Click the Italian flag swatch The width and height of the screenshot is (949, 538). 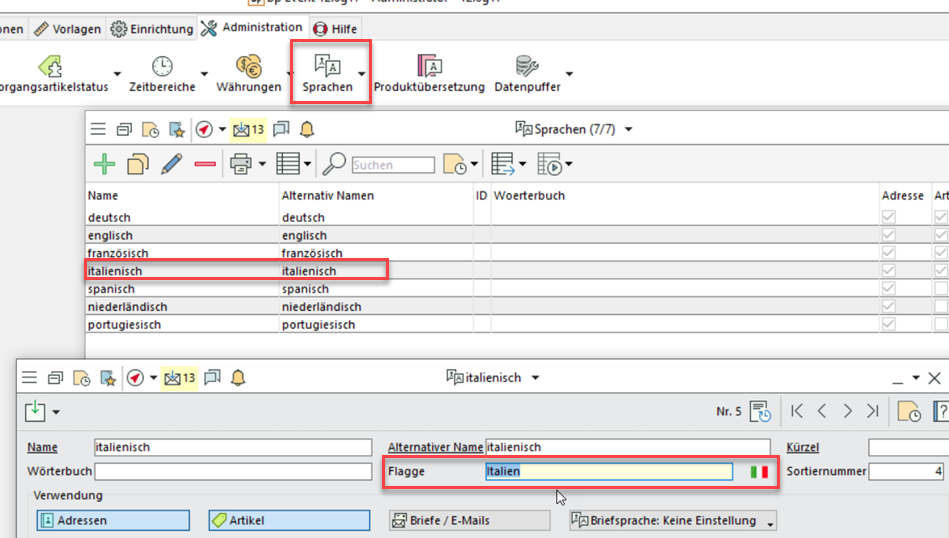[x=760, y=472]
